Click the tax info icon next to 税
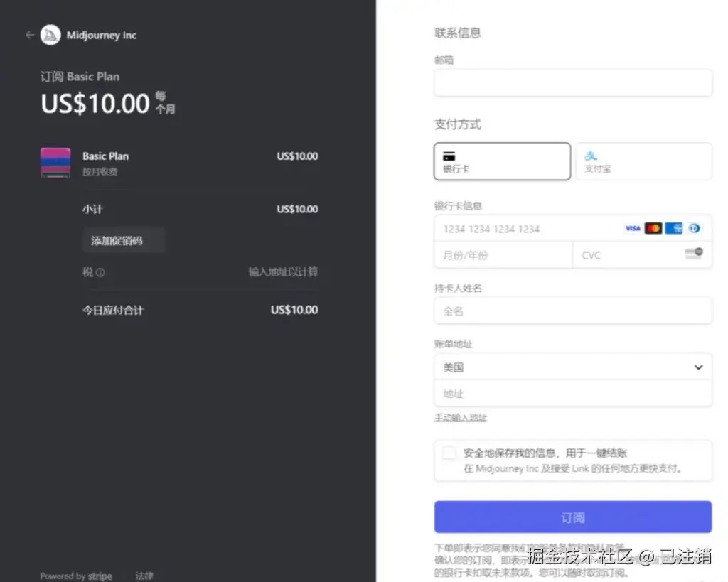This screenshot has width=728, height=582. [x=100, y=272]
